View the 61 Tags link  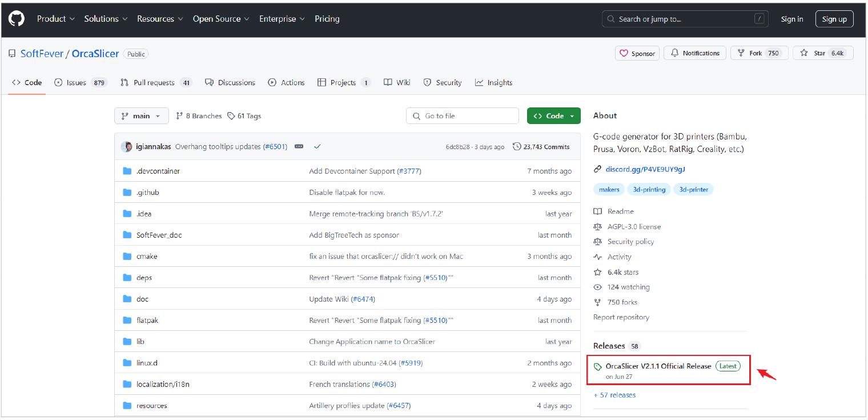244,116
